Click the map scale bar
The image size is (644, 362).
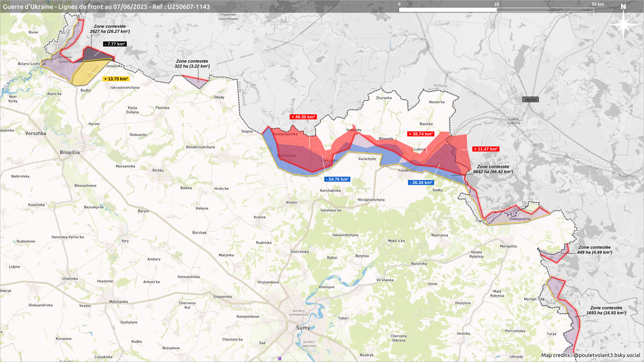tap(496, 10)
